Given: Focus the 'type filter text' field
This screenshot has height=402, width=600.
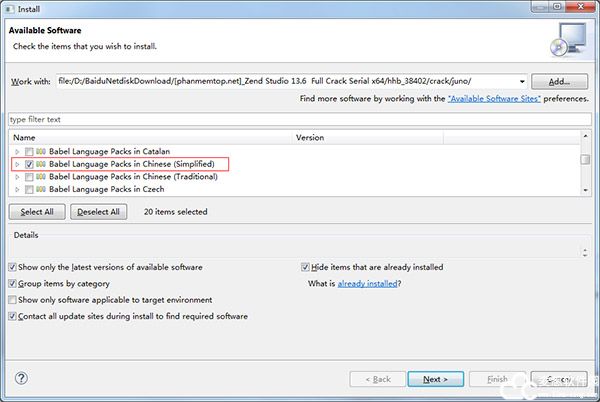Looking at the screenshot, I should pos(297,119).
